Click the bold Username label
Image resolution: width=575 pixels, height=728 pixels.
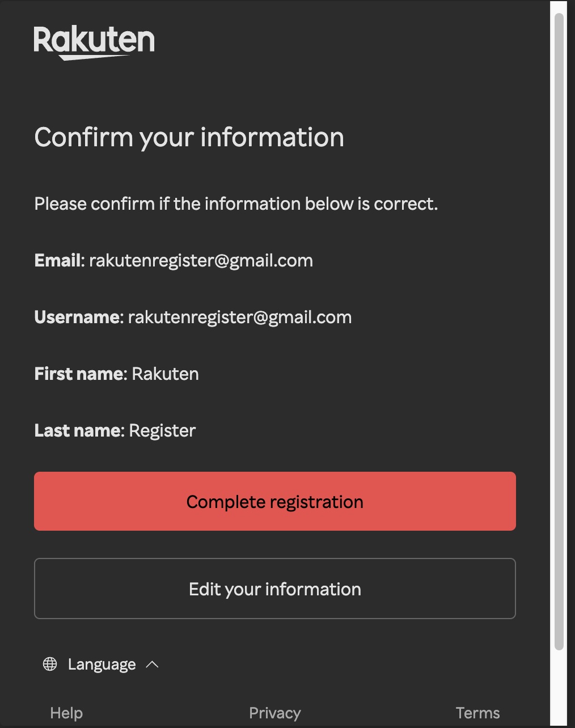pos(78,317)
